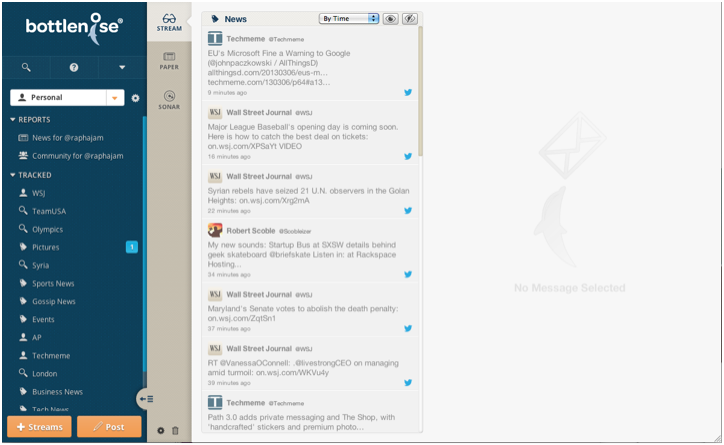Click the Twitter icon on the EU Microsoft Fine post
724x445 pixels.
pyautogui.click(x=408, y=92)
